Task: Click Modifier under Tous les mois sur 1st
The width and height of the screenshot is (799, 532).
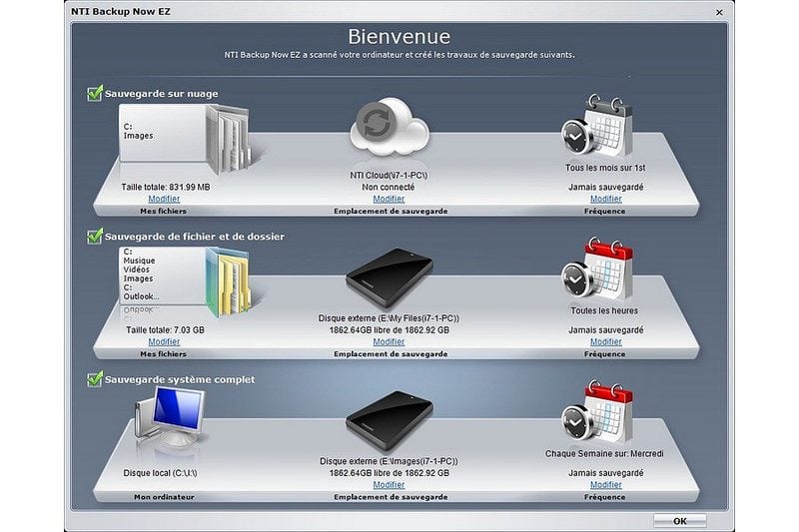Action: coord(606,199)
